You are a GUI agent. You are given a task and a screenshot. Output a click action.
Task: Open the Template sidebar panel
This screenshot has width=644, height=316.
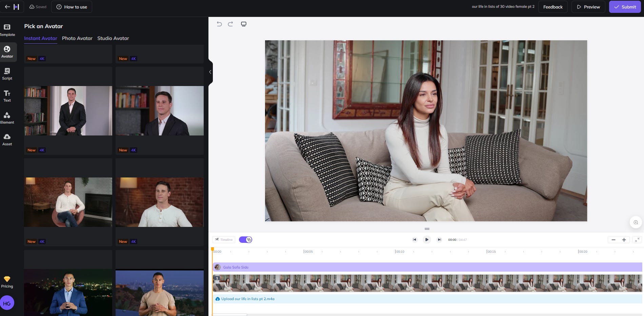(x=7, y=30)
